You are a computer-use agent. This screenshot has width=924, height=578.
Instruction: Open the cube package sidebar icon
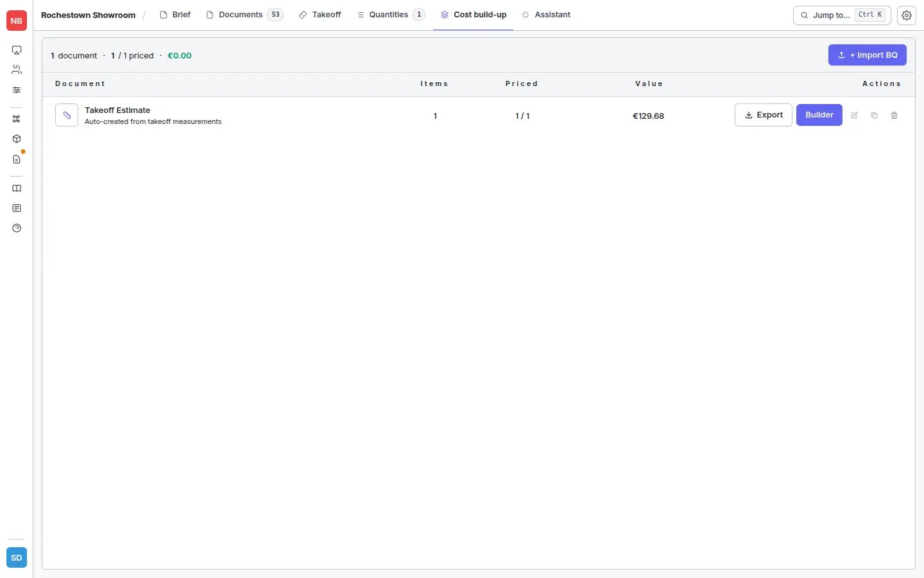point(17,139)
